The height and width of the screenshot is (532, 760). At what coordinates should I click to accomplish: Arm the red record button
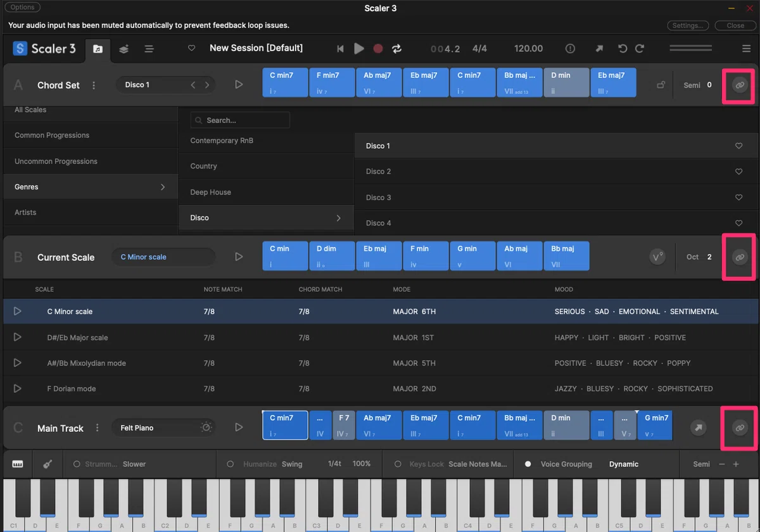[x=378, y=49]
